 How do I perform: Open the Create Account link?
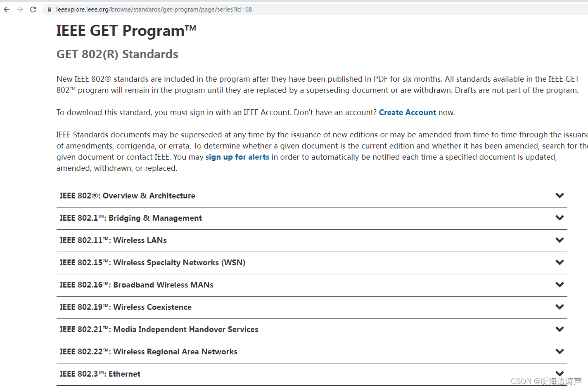click(407, 112)
